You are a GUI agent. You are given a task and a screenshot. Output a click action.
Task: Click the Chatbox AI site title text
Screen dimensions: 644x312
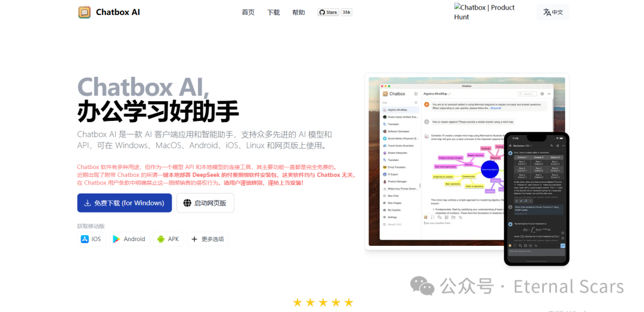coord(118,13)
